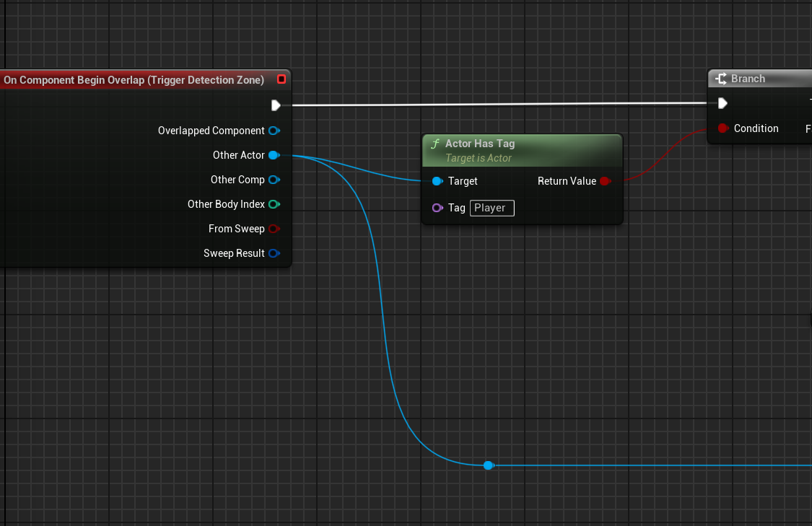Click the Condition input pin on Branch
The height and width of the screenshot is (526, 812).
coord(722,128)
